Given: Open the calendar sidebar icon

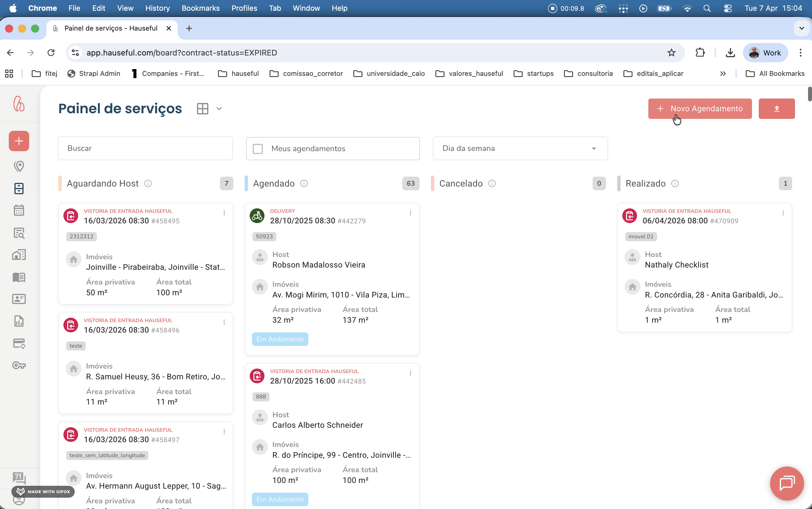Looking at the screenshot, I should click(x=19, y=210).
